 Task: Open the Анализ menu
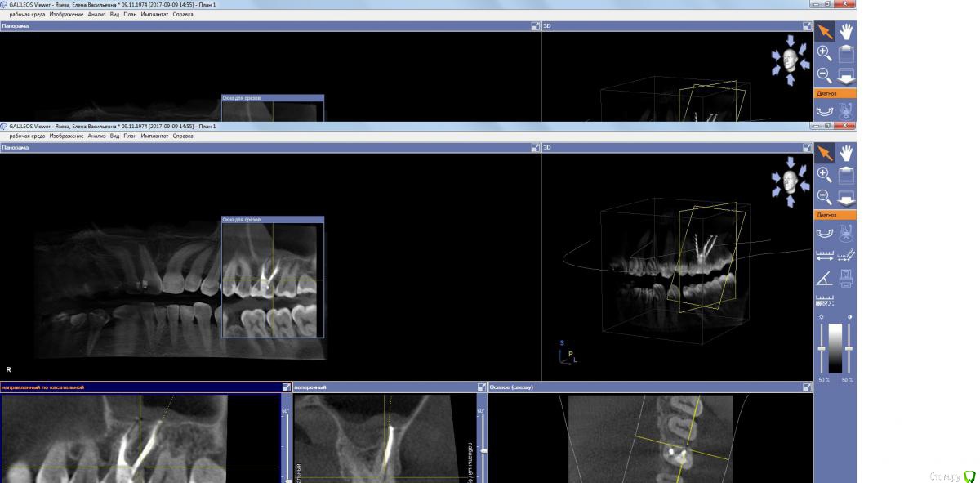96,136
